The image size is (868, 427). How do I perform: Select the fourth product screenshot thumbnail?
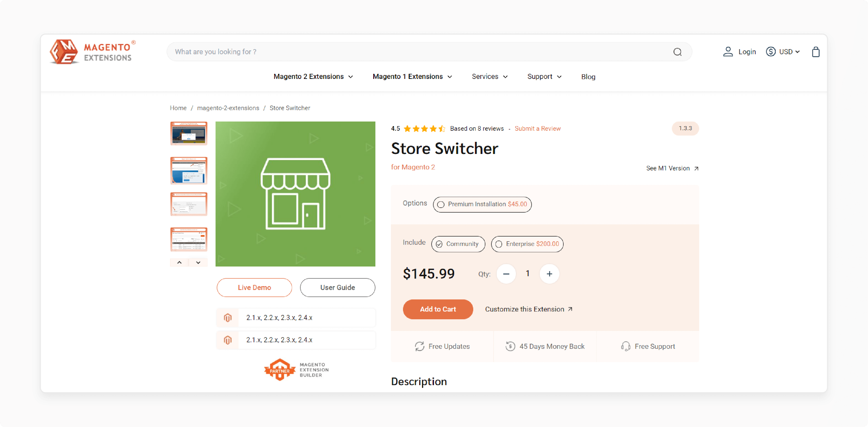189,239
